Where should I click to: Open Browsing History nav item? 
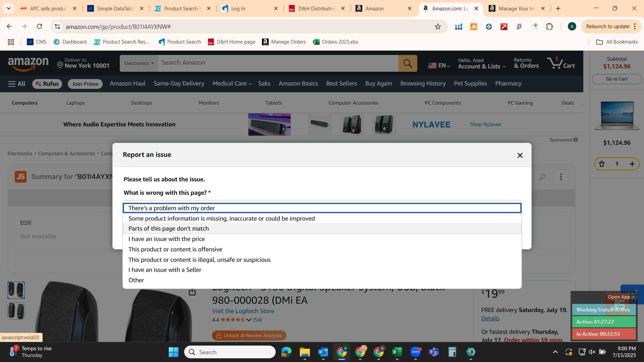(423, 83)
